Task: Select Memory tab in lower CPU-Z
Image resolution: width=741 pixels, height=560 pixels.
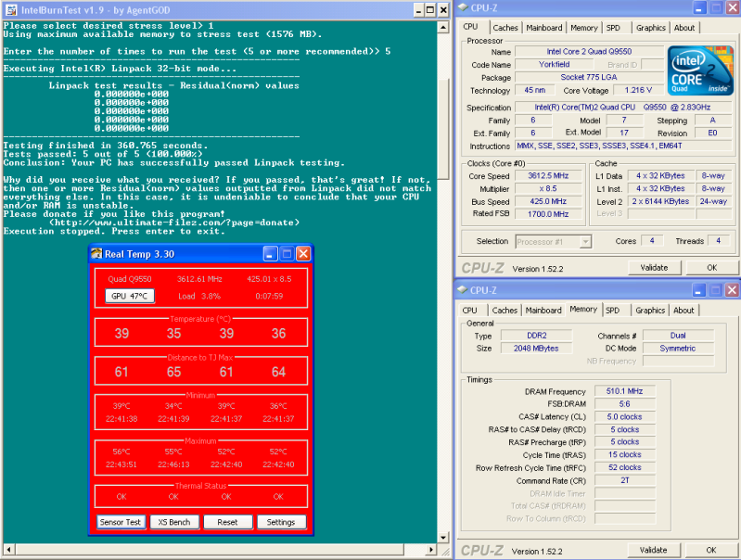Action: click(583, 310)
